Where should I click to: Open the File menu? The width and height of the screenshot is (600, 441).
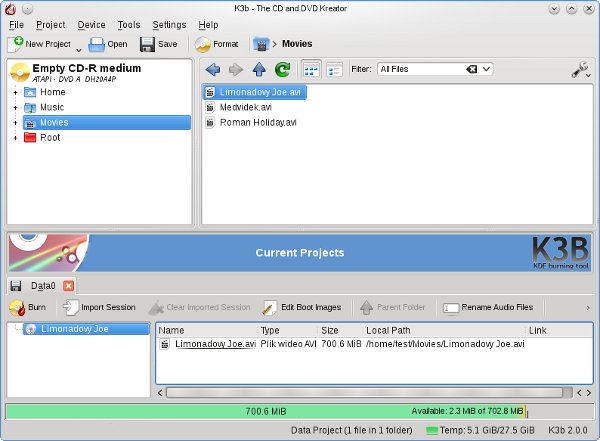click(x=16, y=25)
